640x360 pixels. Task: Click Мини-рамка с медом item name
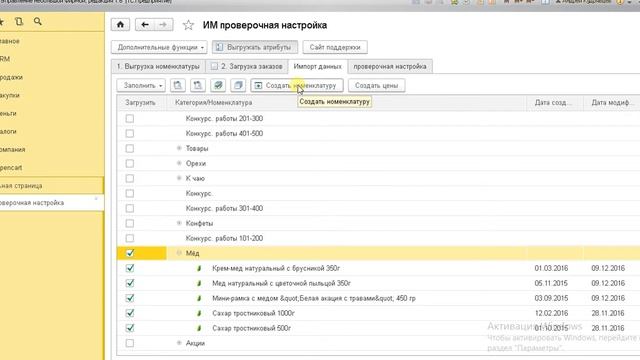314,298
